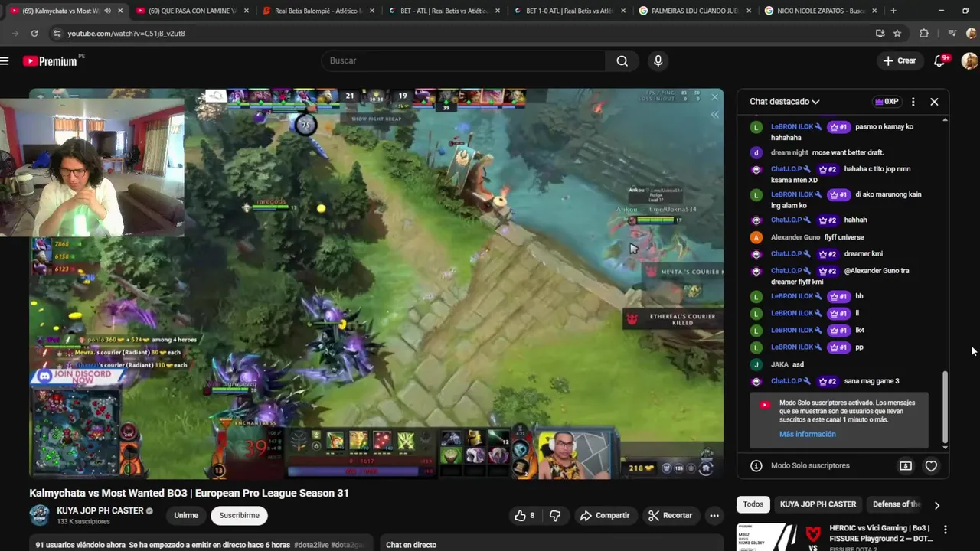
Task: Open HEROIC vs Vici Gaming video title
Action: pos(880,533)
